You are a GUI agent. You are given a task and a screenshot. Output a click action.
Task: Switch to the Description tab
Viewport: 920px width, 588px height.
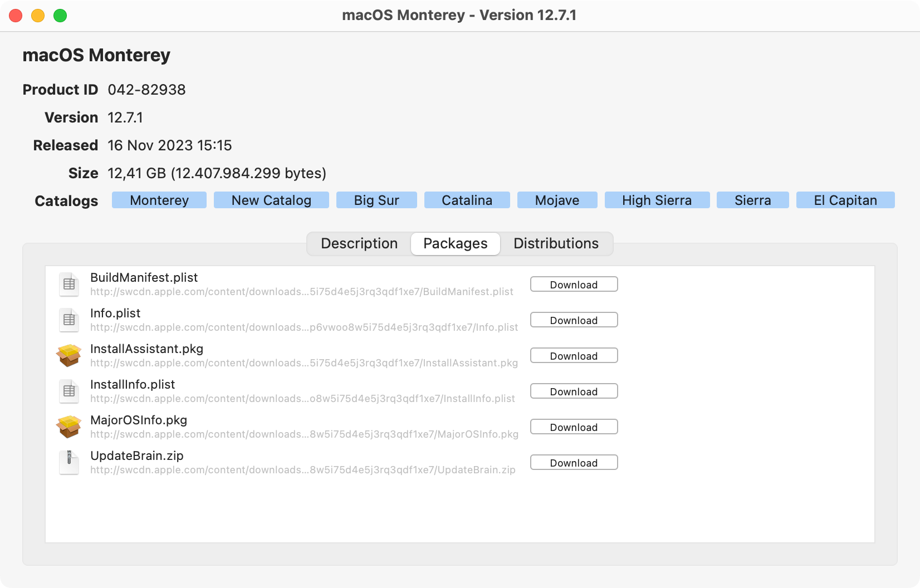pos(359,244)
